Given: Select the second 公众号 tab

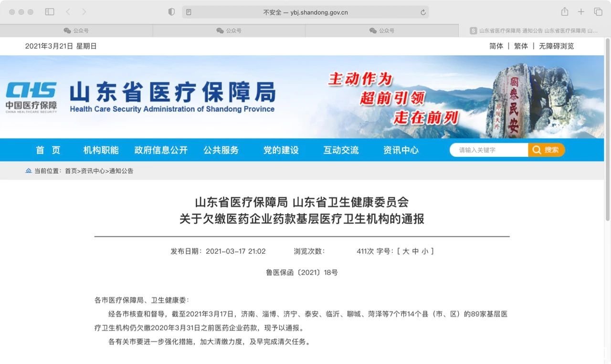Looking at the screenshot, I should tap(229, 31).
